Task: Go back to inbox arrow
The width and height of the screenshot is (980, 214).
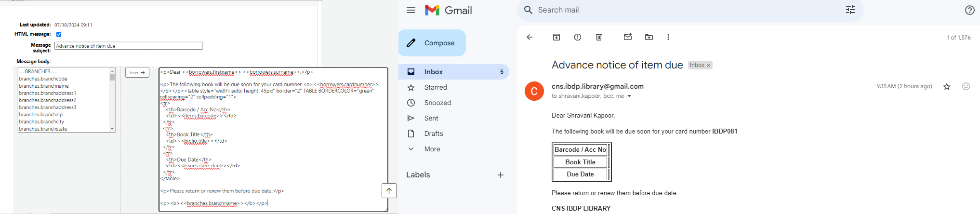Action: 530,37
